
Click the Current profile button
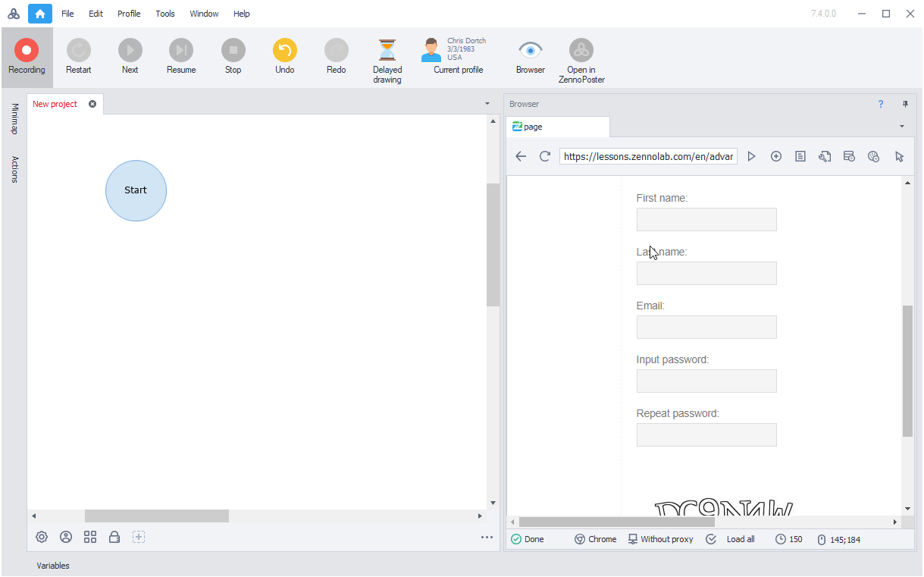tap(458, 57)
